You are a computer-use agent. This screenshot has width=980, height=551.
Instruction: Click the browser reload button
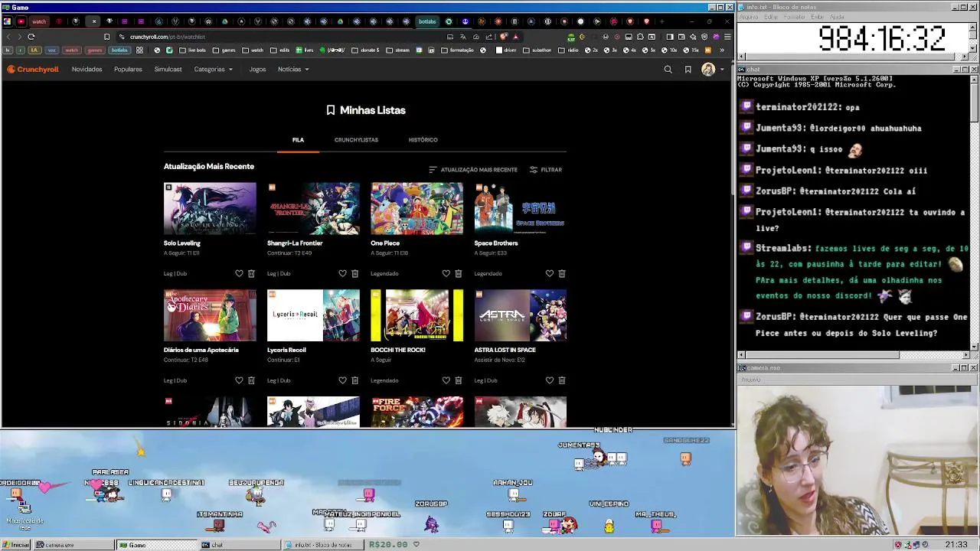pyautogui.click(x=31, y=37)
